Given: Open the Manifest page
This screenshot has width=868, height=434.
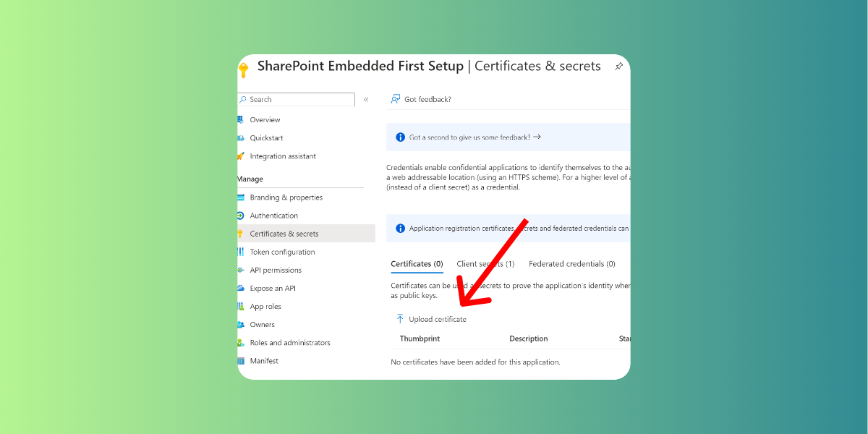Looking at the screenshot, I should (x=264, y=361).
